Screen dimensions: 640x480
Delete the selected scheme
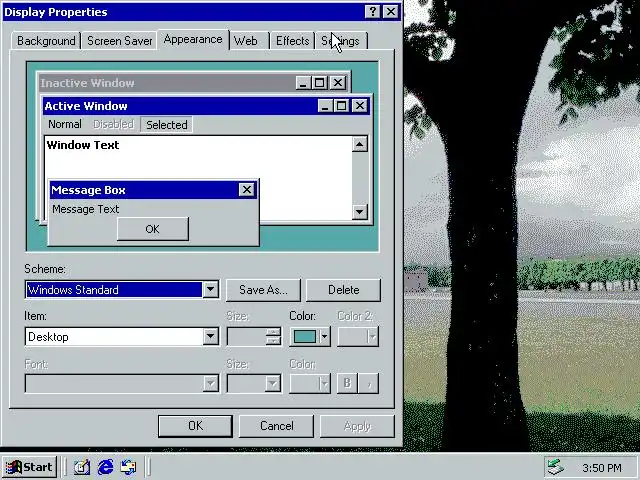pos(343,290)
